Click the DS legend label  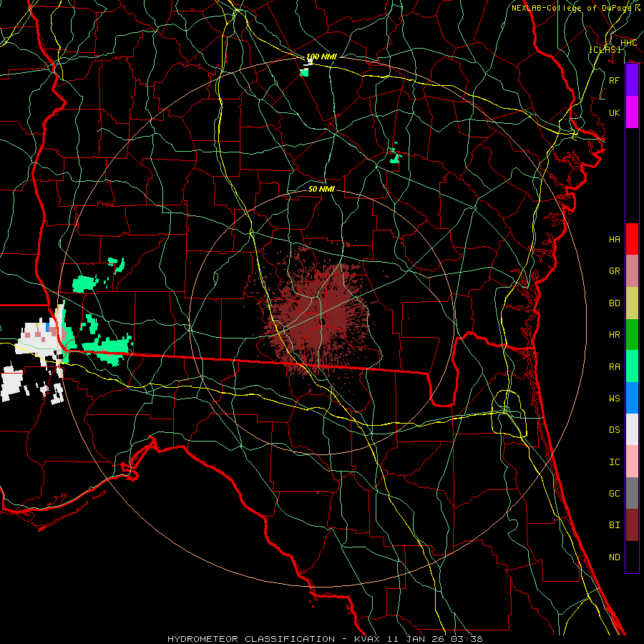615,430
